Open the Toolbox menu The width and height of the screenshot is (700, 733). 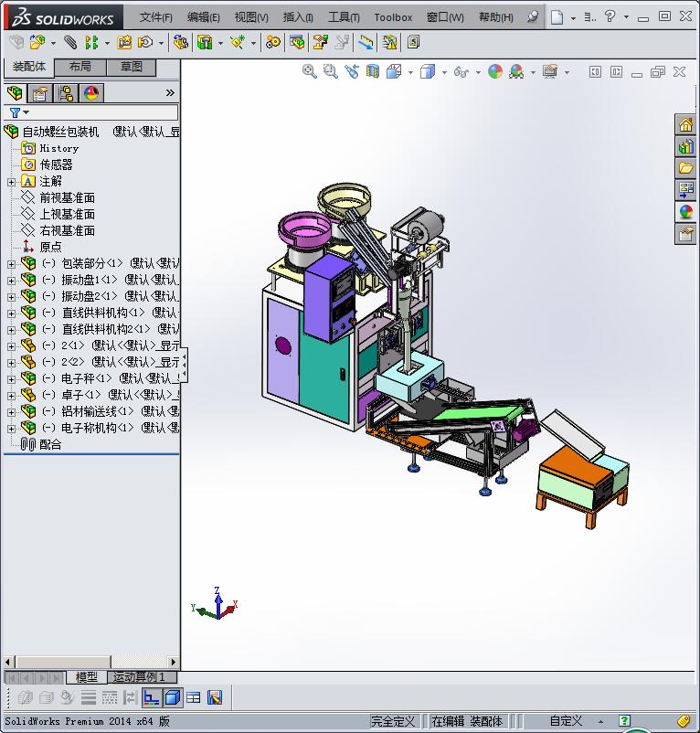(393, 17)
